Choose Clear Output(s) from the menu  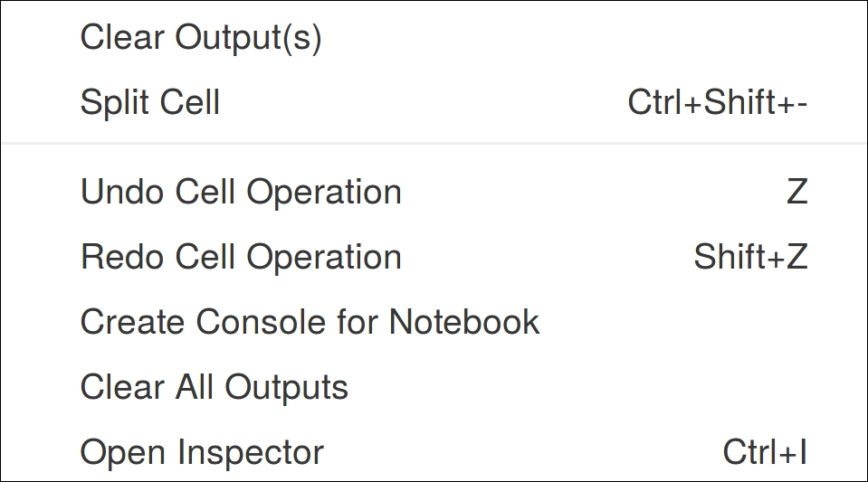click(201, 38)
